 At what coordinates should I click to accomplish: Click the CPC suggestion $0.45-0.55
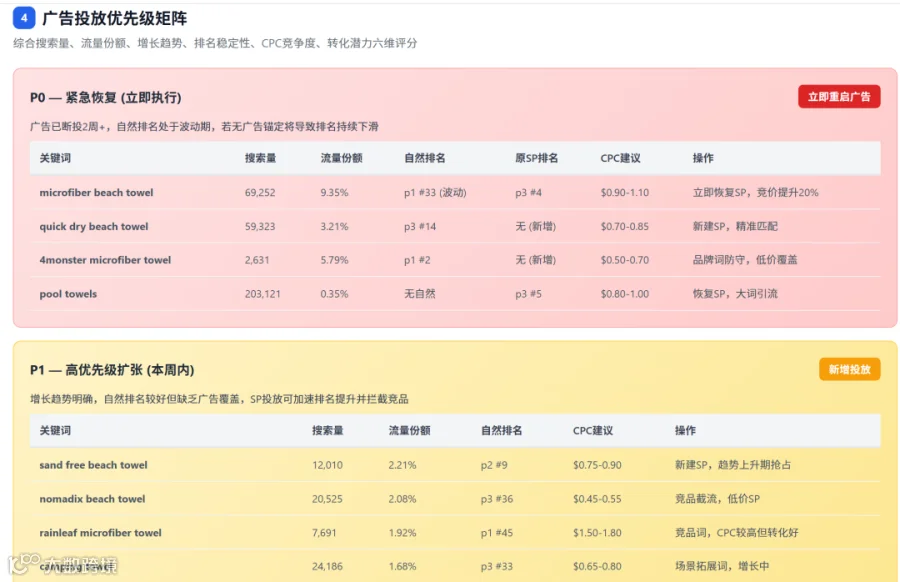597,499
